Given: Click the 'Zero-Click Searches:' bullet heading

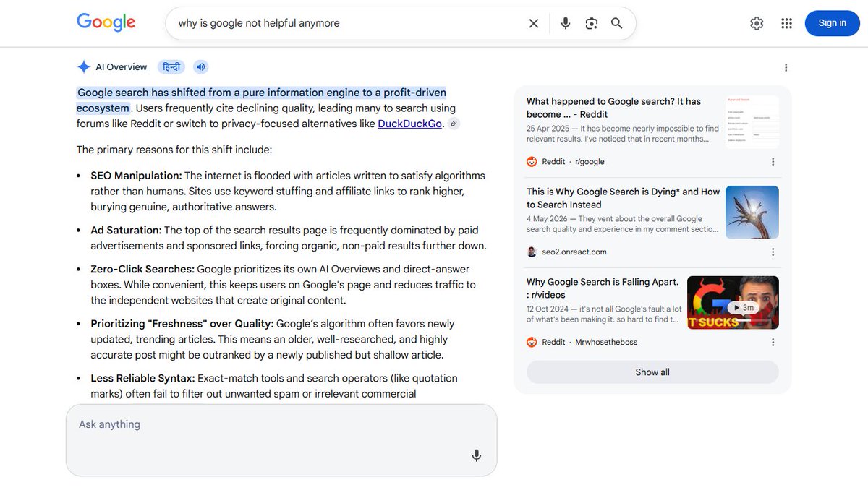Looking at the screenshot, I should coord(142,269).
